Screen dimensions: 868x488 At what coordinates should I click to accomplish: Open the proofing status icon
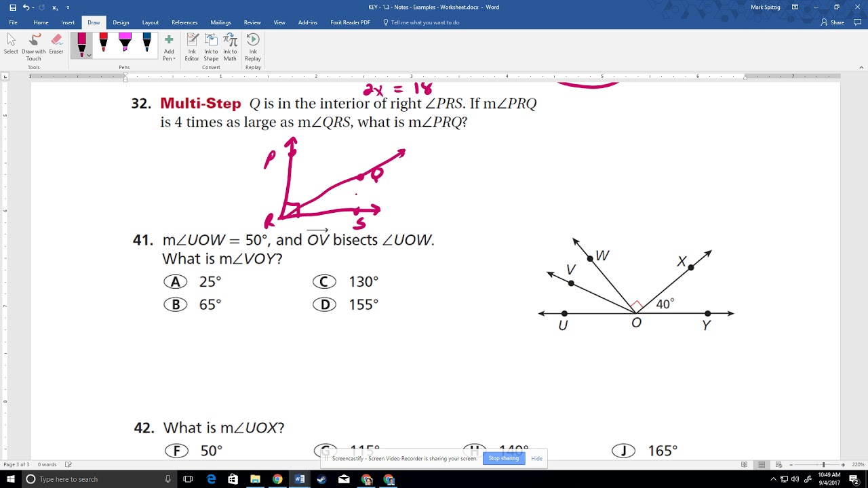(68, 464)
